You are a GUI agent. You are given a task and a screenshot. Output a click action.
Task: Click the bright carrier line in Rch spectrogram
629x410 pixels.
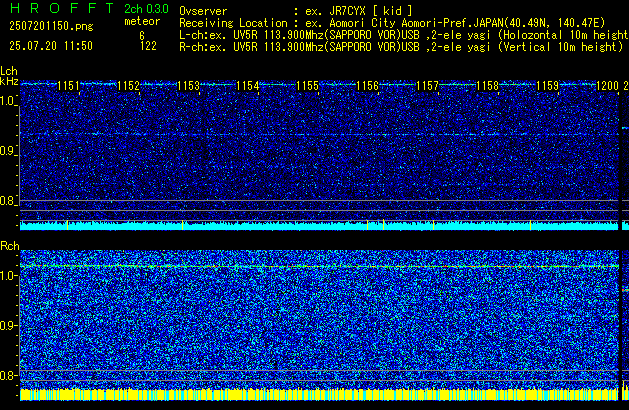(x=319, y=266)
